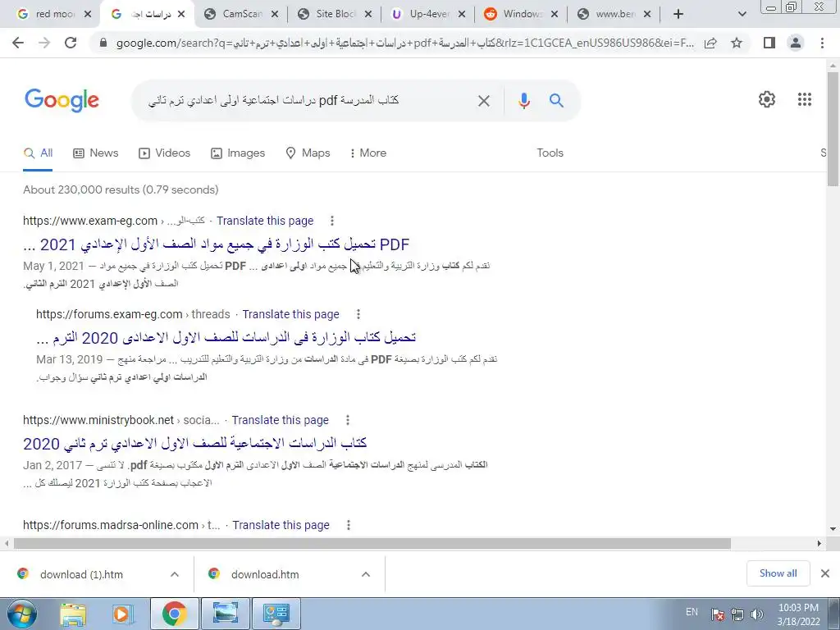Image resolution: width=840 pixels, height=630 pixels.
Task: Close the CamScan tab
Action: pyautogui.click(x=275, y=15)
